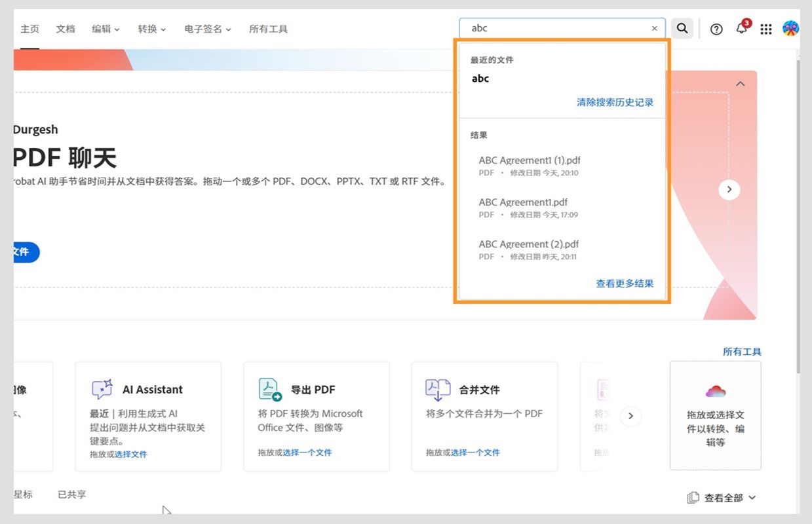Expand the 转换 dropdown
Screen dimensions: 812x524
coord(151,28)
